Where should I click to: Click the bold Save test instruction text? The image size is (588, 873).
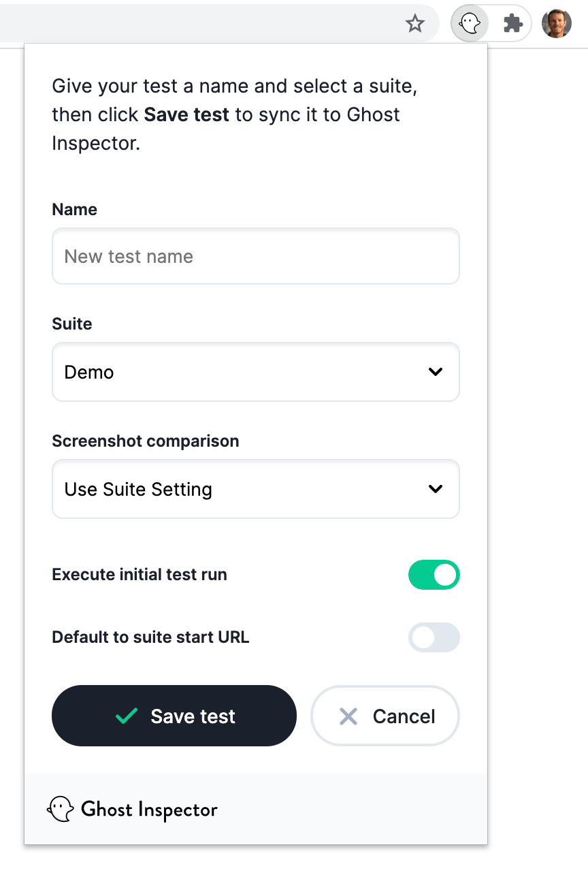[x=186, y=114]
